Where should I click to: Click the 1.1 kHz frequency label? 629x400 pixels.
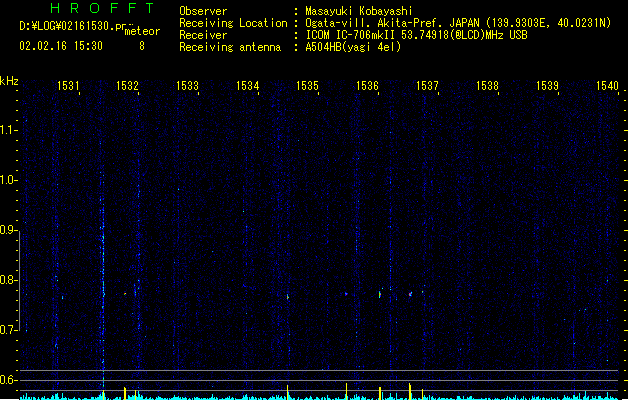8,130
